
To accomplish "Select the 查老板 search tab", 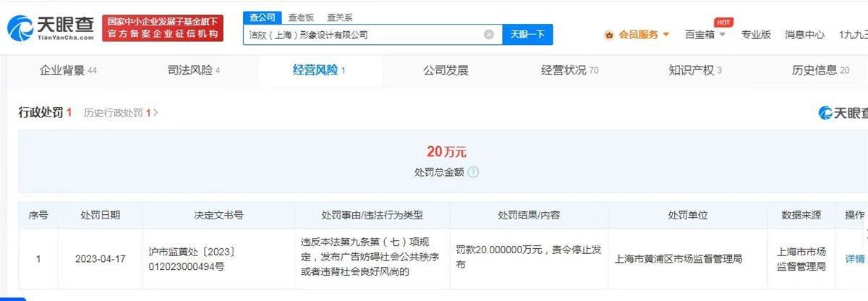I will click(x=300, y=17).
